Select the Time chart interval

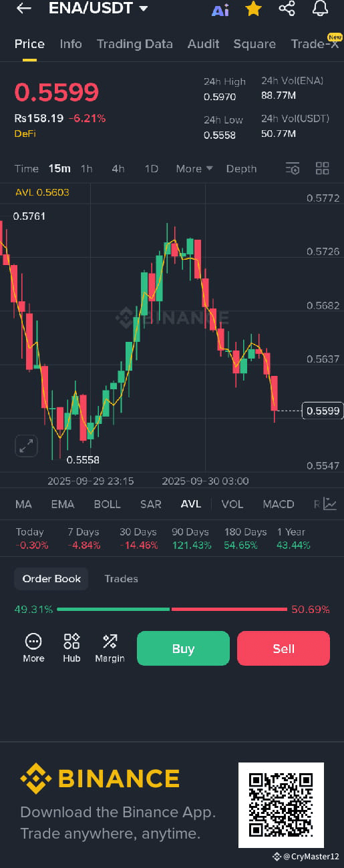(27, 169)
